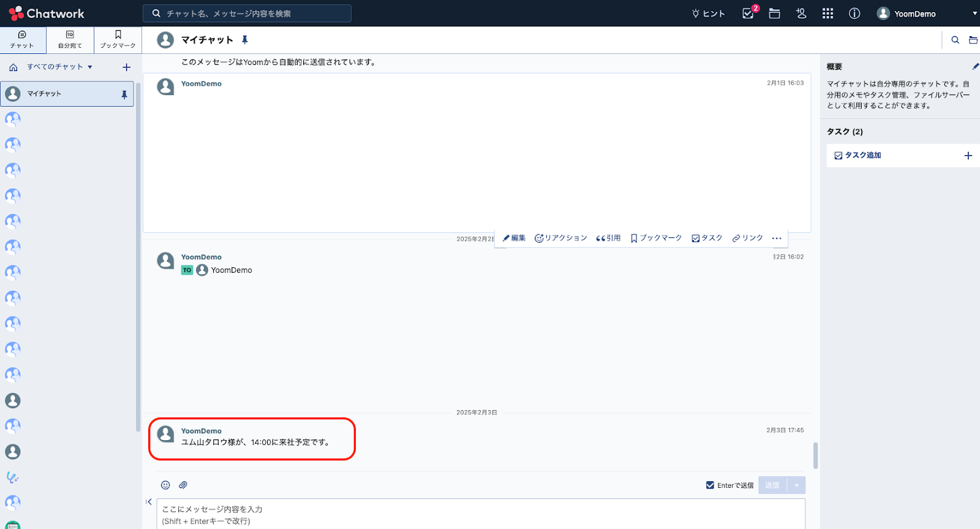Viewport: 980px width, 529px height.
Task: Open message search in chat header
Action: tap(955, 40)
